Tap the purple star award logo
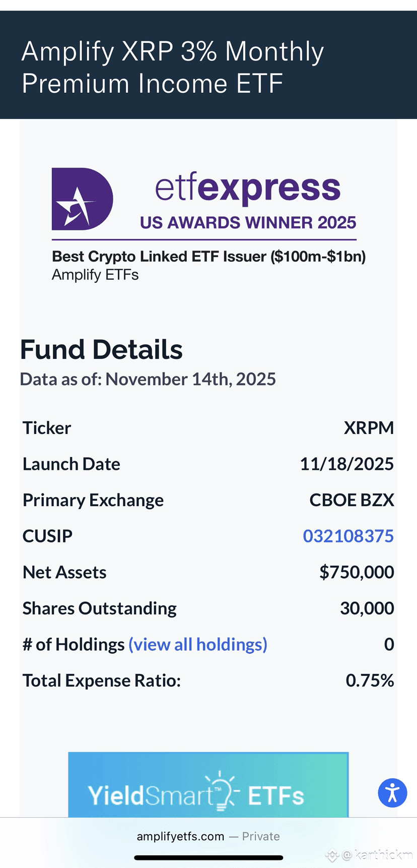 [82, 199]
